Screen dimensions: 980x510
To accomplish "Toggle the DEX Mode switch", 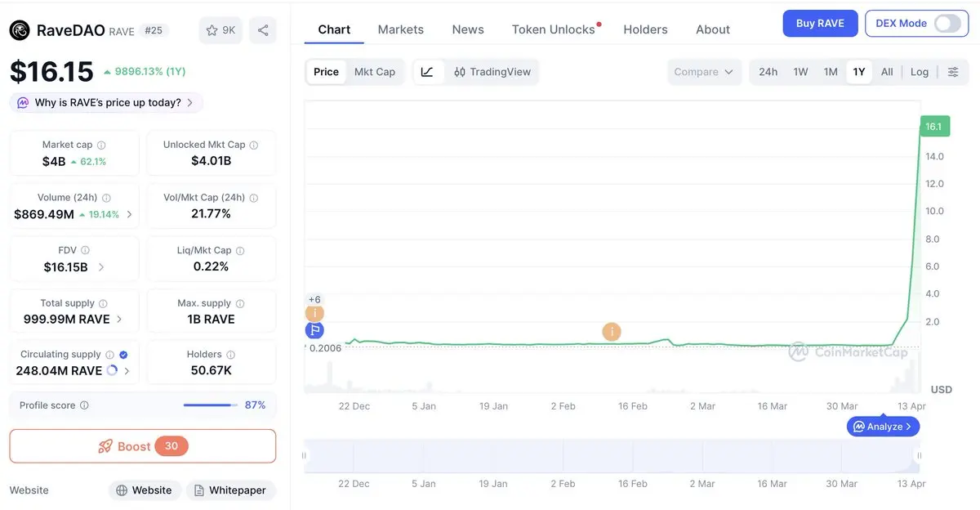I will [x=947, y=23].
